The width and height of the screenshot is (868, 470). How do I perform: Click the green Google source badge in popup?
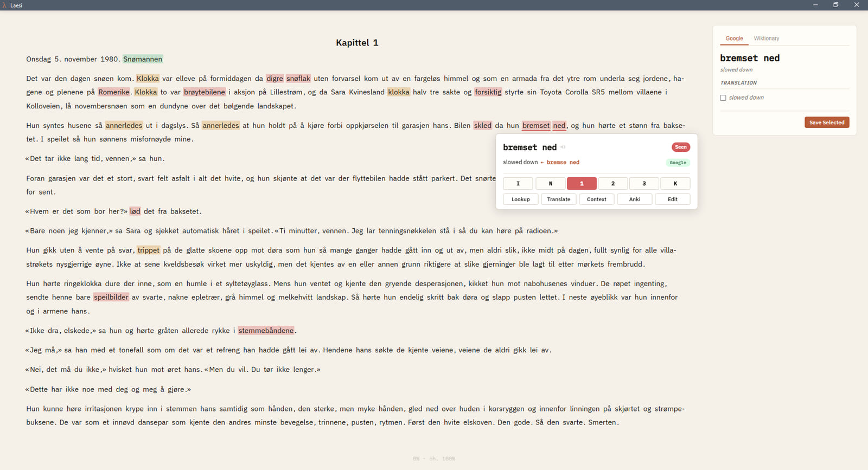[678, 163]
